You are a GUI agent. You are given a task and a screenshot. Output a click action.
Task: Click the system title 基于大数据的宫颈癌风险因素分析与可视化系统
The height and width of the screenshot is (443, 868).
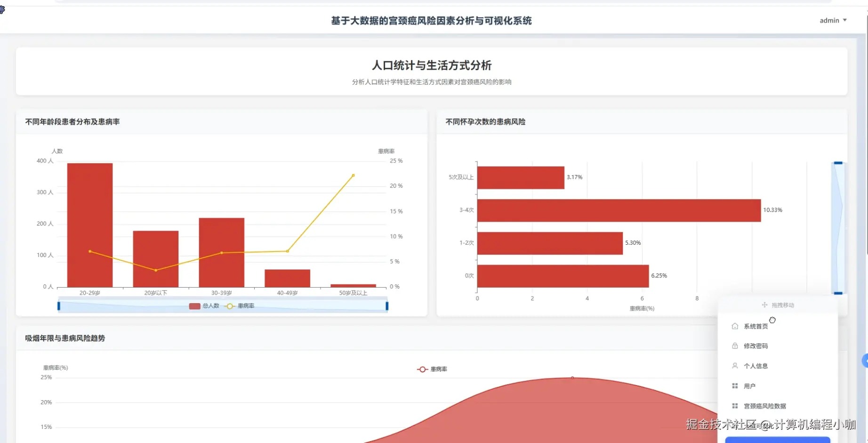(431, 20)
